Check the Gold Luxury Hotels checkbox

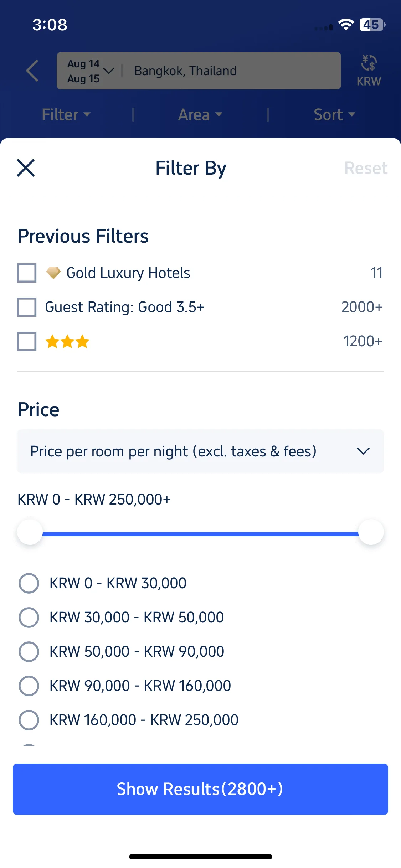pyautogui.click(x=27, y=273)
